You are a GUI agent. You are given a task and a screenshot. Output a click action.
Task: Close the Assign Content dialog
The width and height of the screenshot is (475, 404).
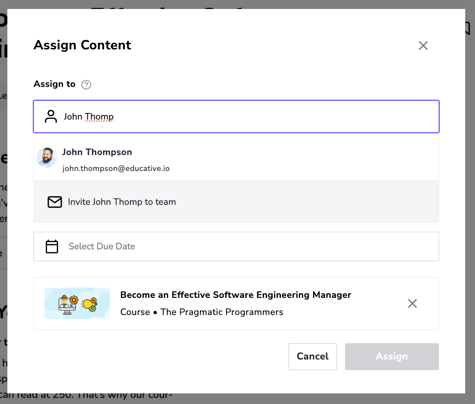[423, 46]
